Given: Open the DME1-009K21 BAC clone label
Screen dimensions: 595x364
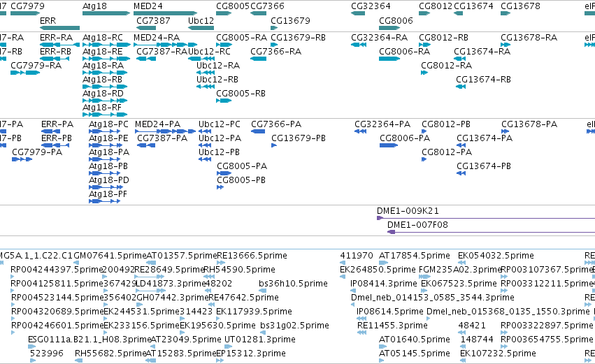Looking at the screenshot, I should click(x=408, y=211).
